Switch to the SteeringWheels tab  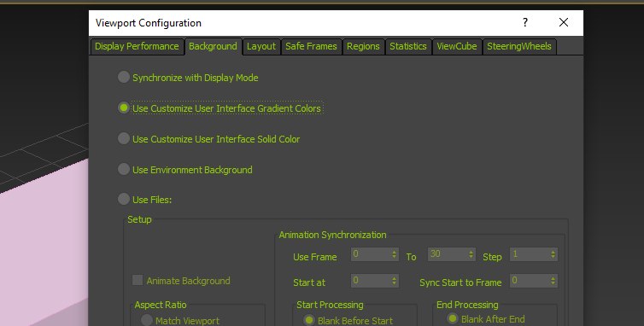pyautogui.click(x=519, y=46)
